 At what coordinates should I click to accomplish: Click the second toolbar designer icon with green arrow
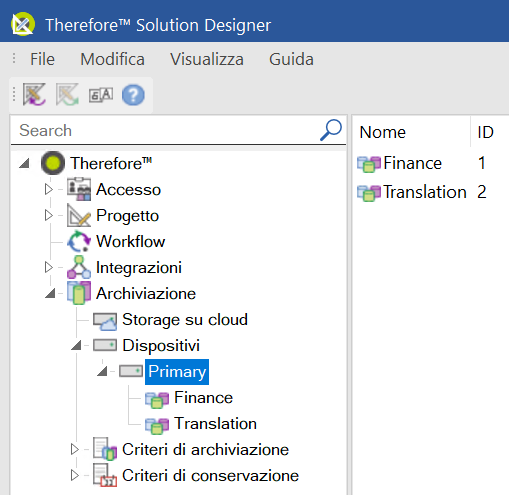[x=67, y=95]
